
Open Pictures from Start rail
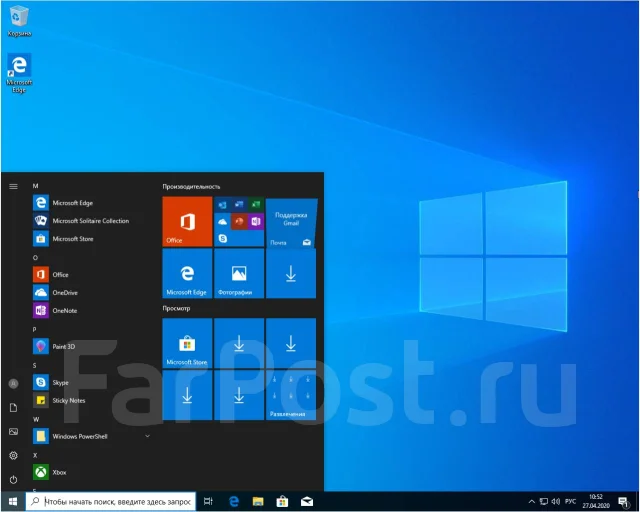[x=13, y=432]
